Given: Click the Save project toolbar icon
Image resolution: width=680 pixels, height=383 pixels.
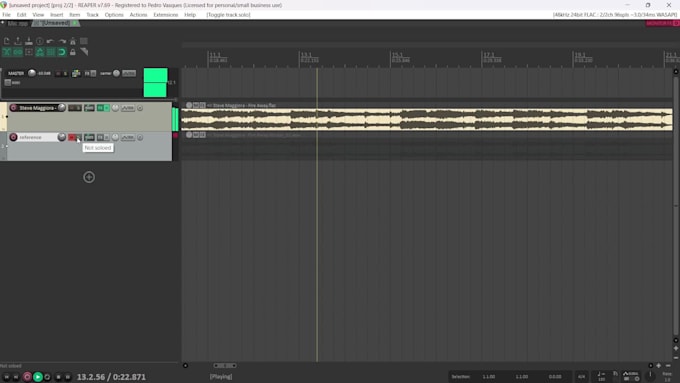Looking at the screenshot, I should click(x=29, y=41).
